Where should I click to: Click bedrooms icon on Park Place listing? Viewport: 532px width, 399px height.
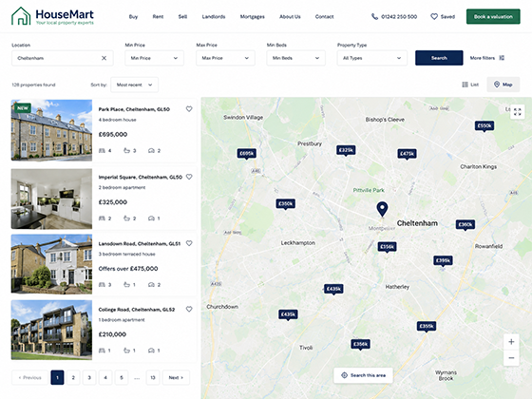102,151
